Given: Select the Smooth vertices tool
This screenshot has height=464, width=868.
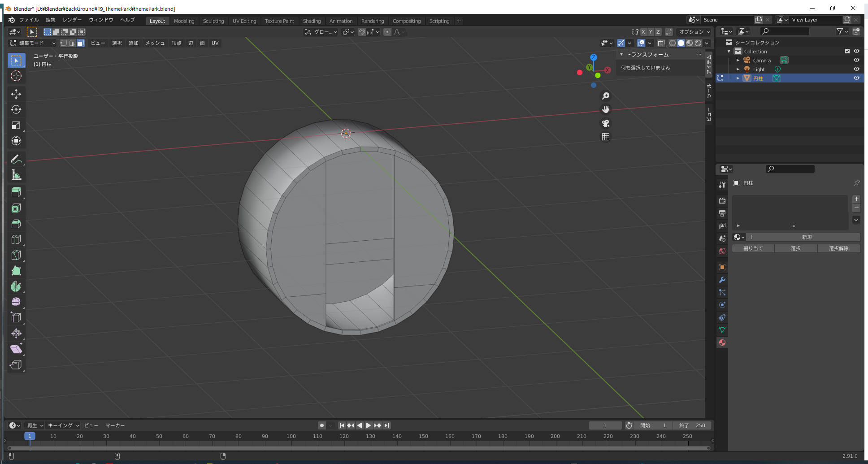Looking at the screenshot, I should [16, 302].
